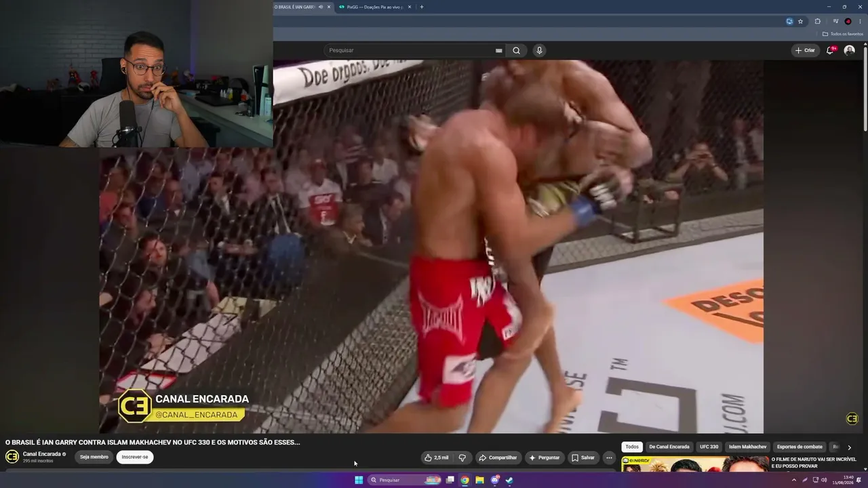Image resolution: width=868 pixels, height=488 pixels.
Task: Select the 'UFC 330' chip
Action: point(709,447)
